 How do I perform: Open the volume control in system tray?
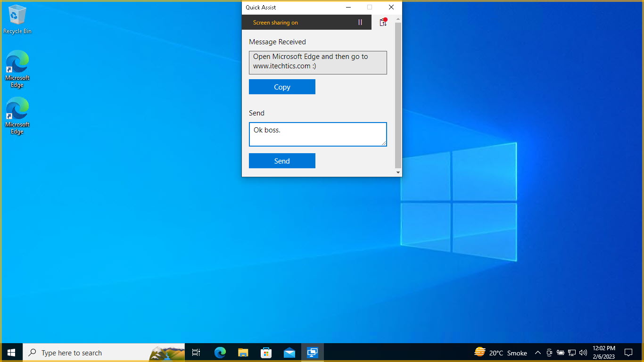[583, 353]
